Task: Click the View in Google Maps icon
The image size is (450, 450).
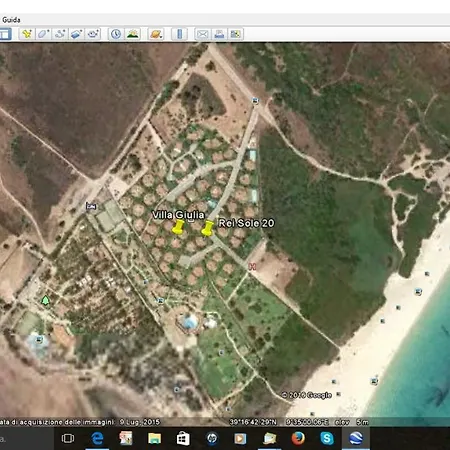Action: [235, 34]
